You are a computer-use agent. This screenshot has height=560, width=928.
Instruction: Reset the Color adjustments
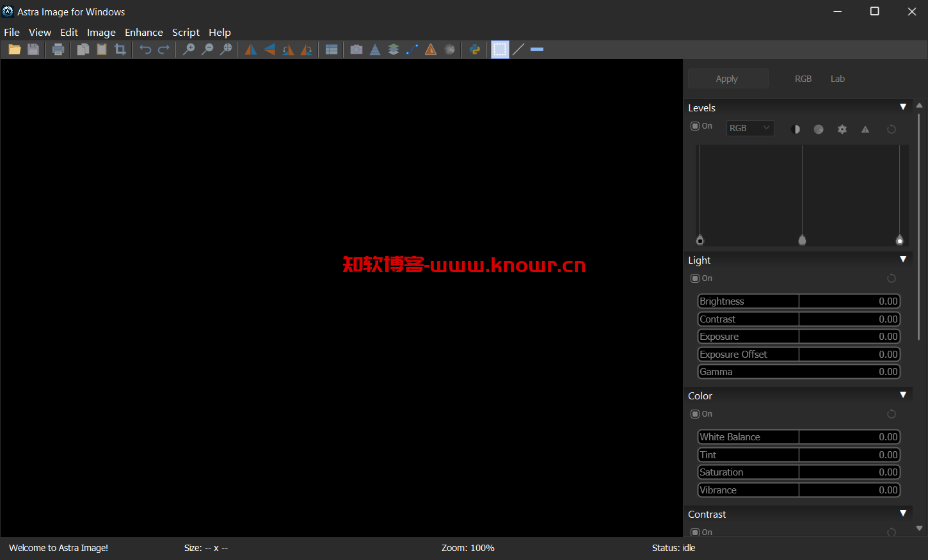(x=892, y=414)
